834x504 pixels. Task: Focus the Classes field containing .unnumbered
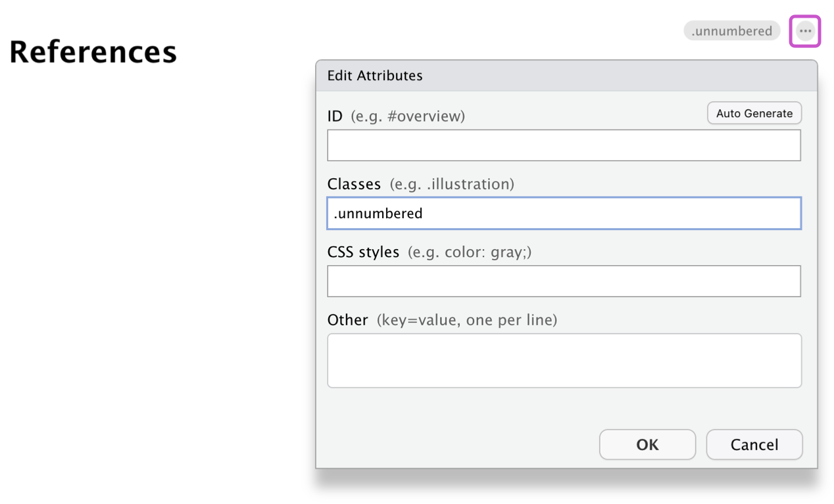pos(564,213)
